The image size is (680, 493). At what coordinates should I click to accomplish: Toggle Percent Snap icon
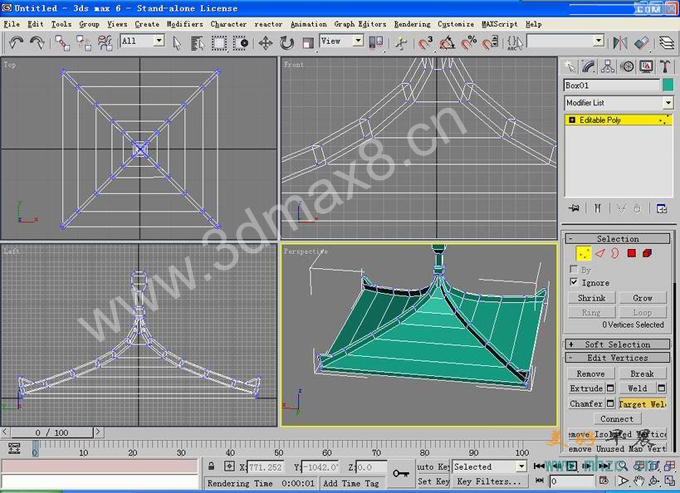469,43
